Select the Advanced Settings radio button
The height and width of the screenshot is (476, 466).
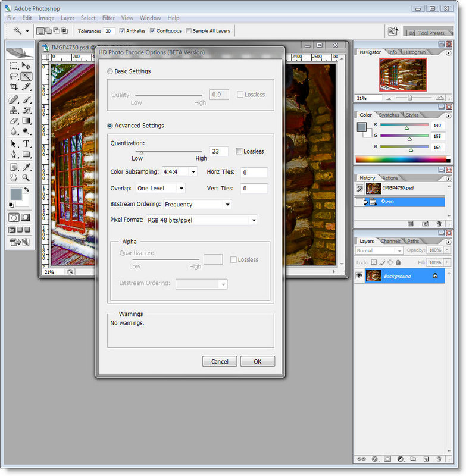(110, 126)
